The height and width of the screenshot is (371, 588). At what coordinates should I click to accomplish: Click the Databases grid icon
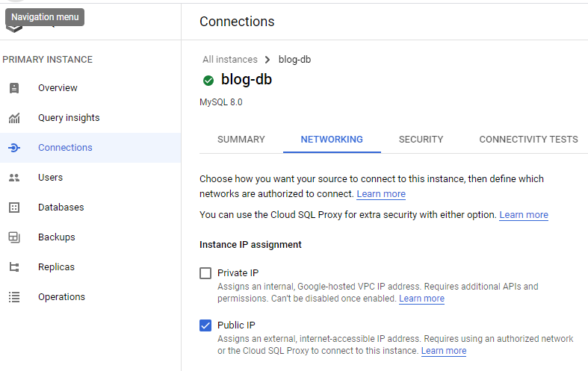coord(14,208)
